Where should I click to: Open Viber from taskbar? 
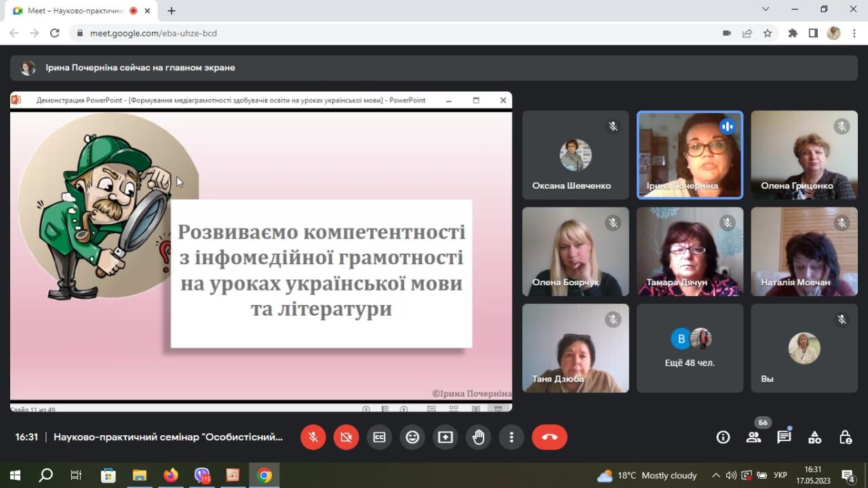pos(202,475)
